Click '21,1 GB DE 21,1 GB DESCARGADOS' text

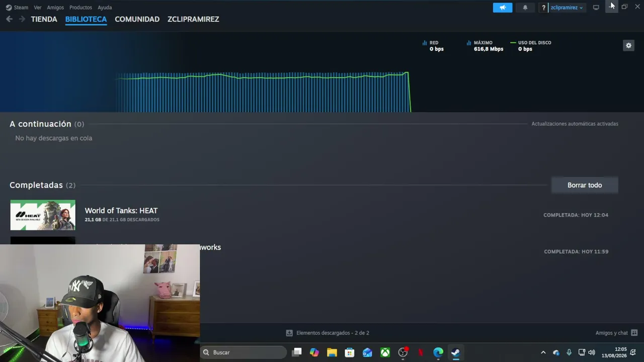coord(122,220)
